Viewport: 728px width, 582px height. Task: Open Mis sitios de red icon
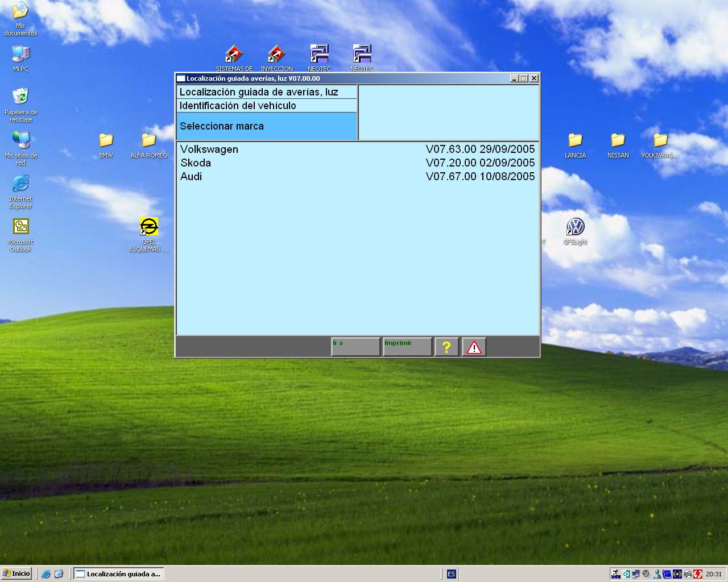click(20, 148)
